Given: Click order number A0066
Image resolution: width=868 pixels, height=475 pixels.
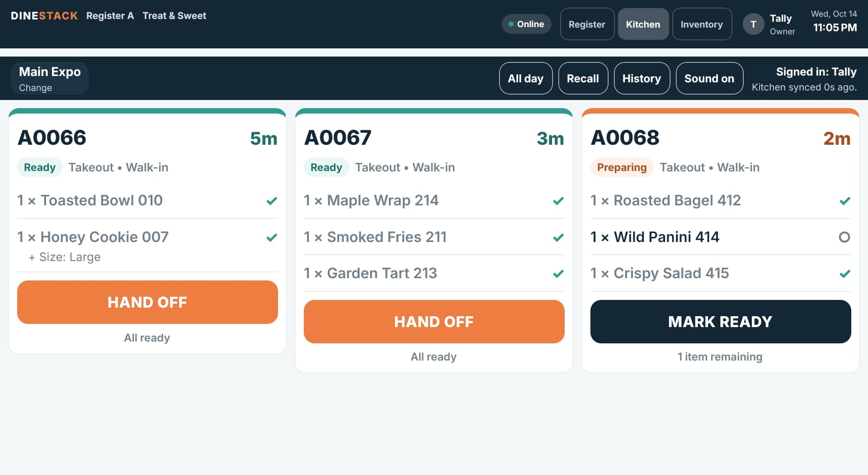Looking at the screenshot, I should 52,138.
